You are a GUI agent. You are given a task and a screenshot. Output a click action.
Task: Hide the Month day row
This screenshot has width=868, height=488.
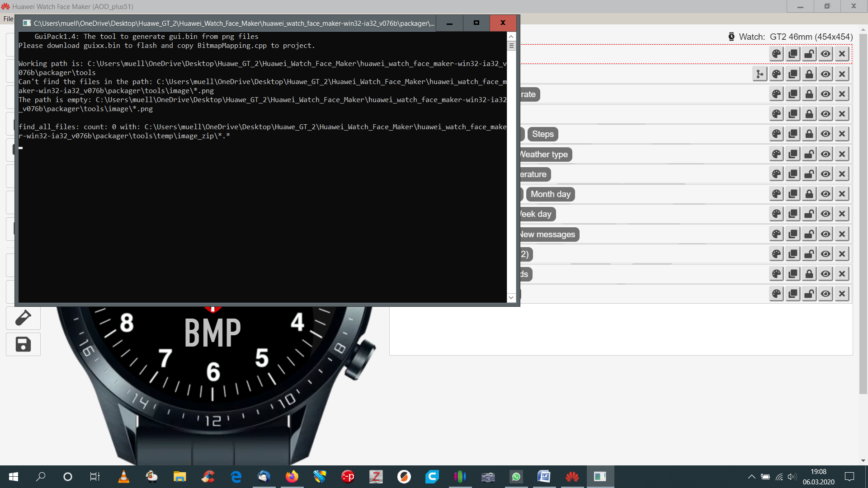826,194
